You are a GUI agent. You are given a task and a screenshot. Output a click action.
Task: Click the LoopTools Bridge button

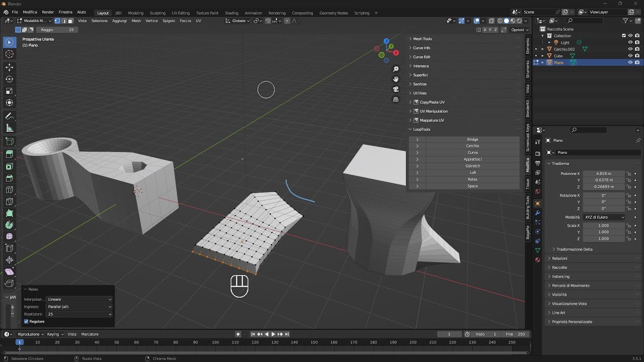coord(472,139)
